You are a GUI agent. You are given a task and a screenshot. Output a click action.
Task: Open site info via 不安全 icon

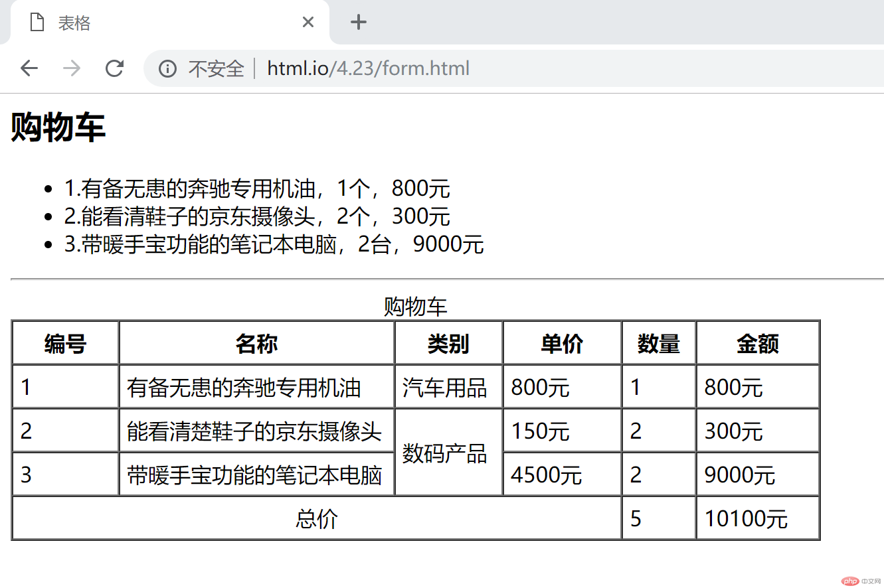click(167, 68)
